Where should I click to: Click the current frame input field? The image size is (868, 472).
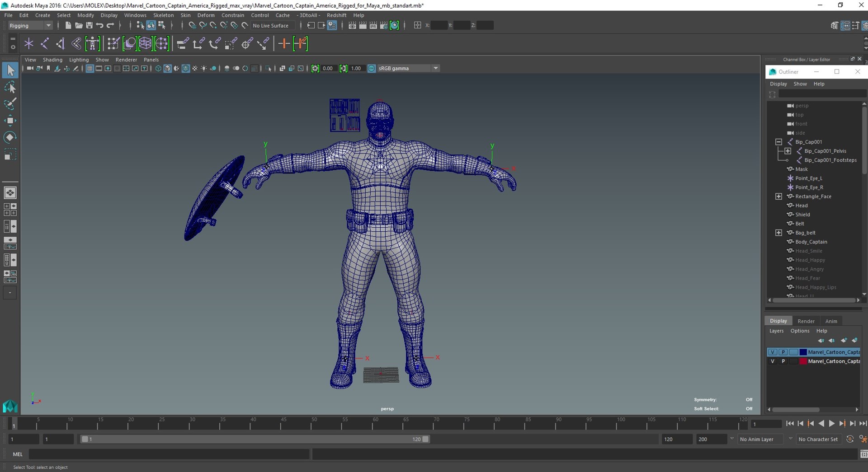pos(766,424)
